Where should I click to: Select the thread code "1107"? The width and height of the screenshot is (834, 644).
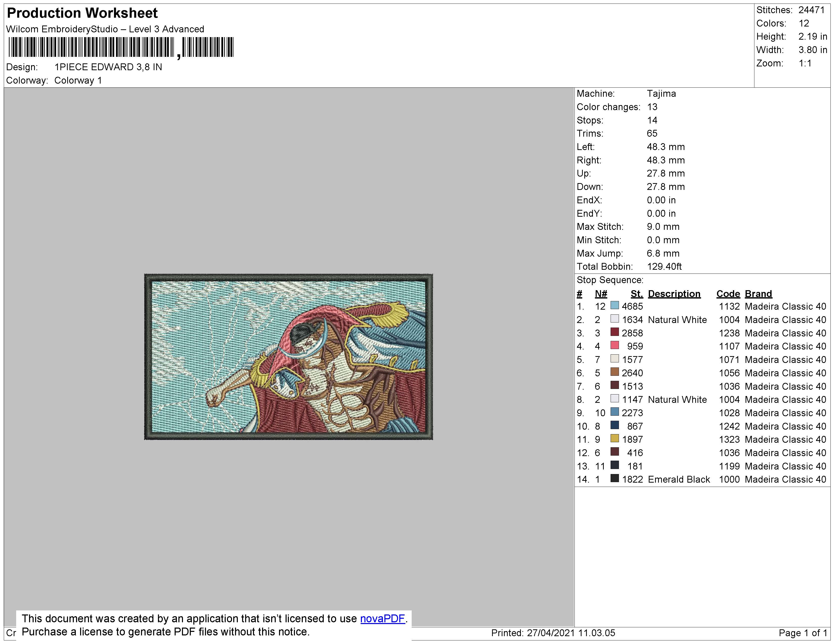[x=729, y=346]
